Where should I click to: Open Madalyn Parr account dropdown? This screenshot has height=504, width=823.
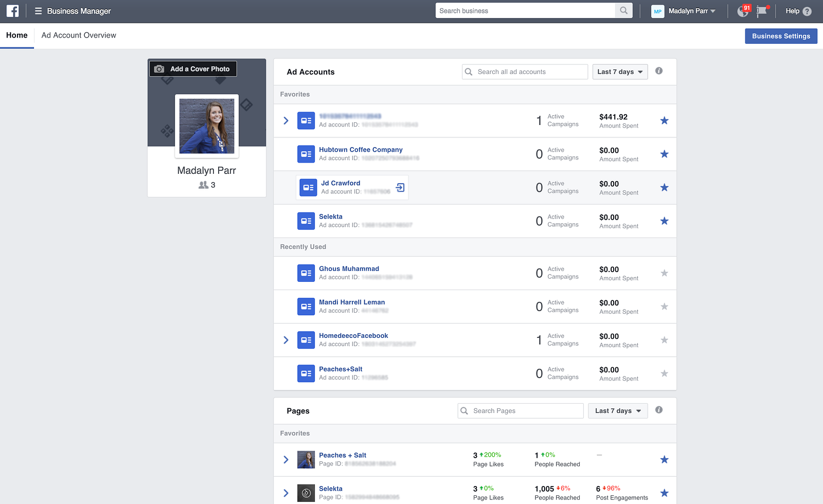(692, 11)
